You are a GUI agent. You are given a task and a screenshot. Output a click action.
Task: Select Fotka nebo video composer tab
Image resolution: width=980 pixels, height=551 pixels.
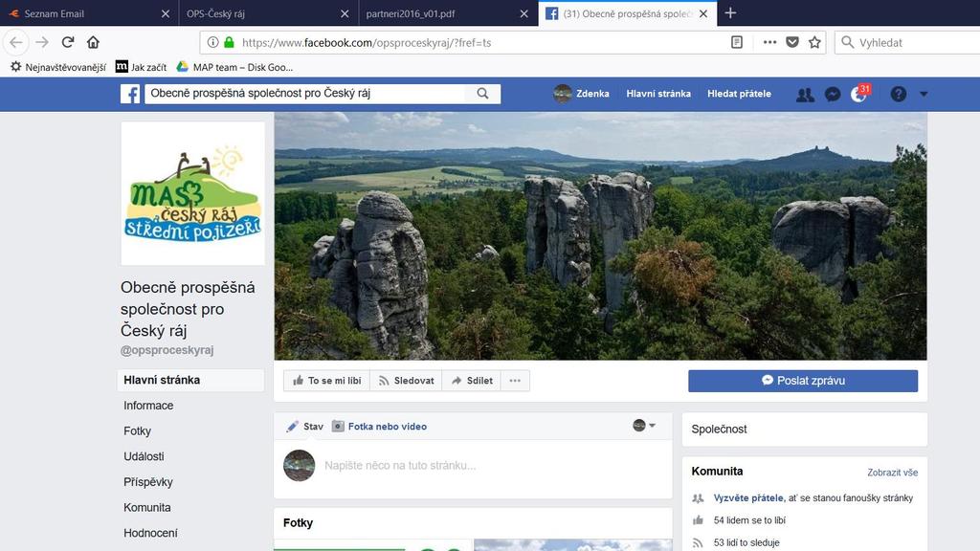point(379,426)
